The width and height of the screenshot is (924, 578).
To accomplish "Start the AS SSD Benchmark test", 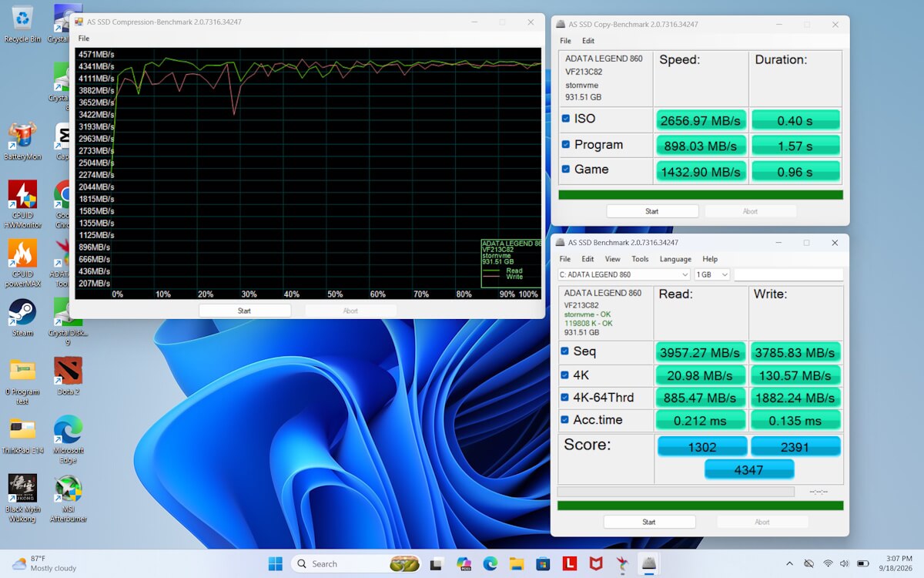I will click(x=649, y=522).
